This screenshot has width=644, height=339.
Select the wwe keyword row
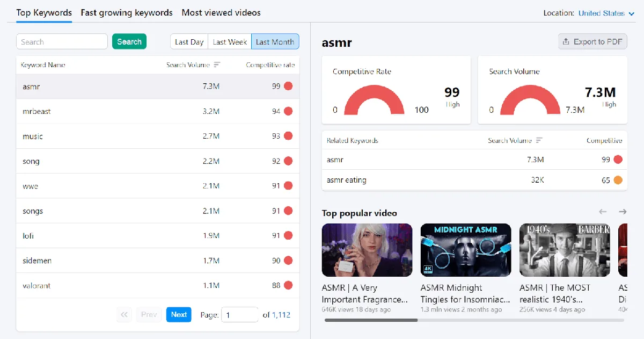pyautogui.click(x=158, y=186)
